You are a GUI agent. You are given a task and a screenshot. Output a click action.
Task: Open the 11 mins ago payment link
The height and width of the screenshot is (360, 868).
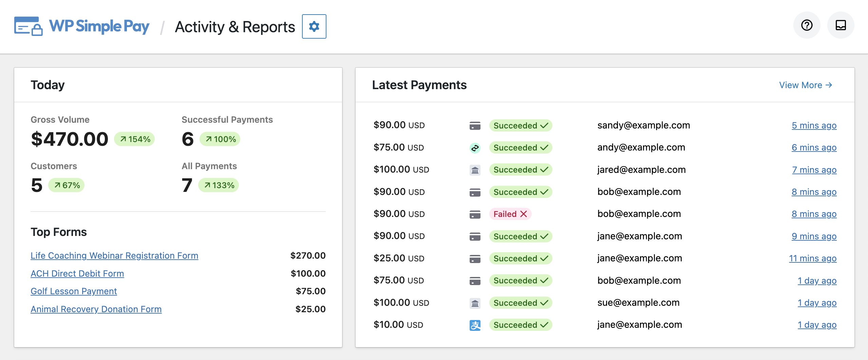(813, 258)
